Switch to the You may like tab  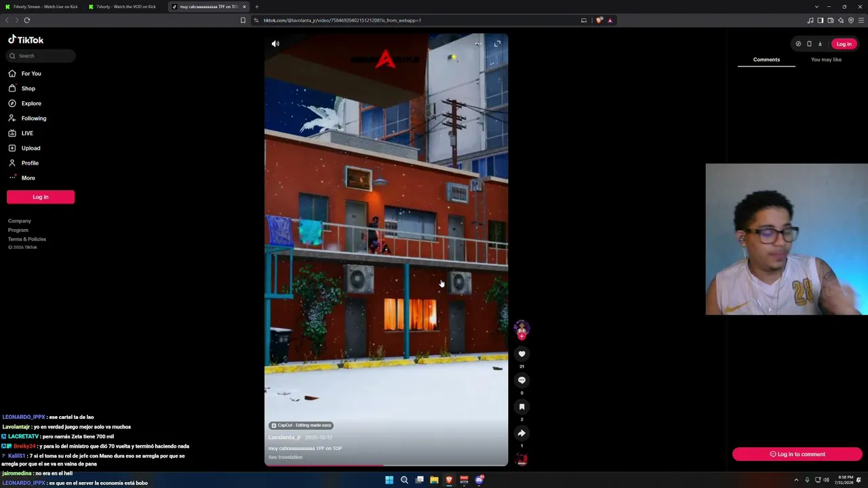(826, 60)
